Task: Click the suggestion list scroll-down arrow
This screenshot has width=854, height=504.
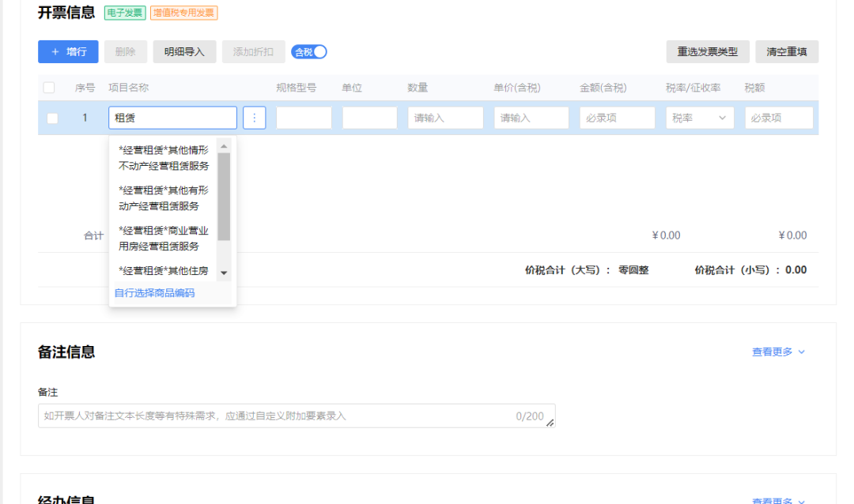Action: coord(224,273)
